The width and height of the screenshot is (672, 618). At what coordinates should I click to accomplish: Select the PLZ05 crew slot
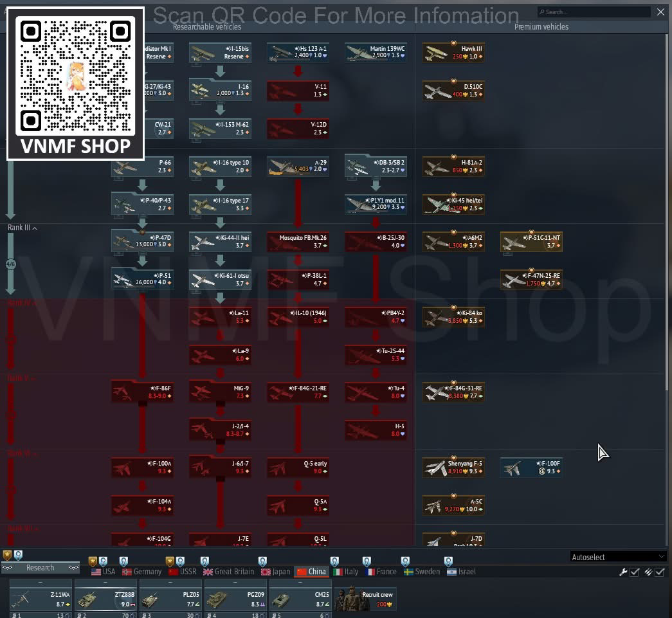(170, 599)
